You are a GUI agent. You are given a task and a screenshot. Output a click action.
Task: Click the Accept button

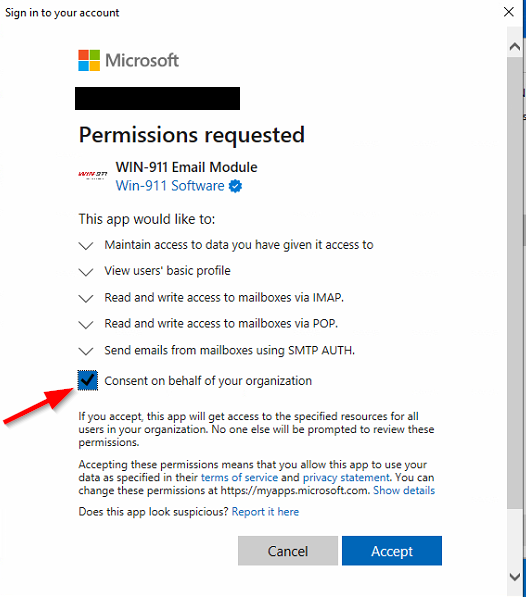point(392,551)
